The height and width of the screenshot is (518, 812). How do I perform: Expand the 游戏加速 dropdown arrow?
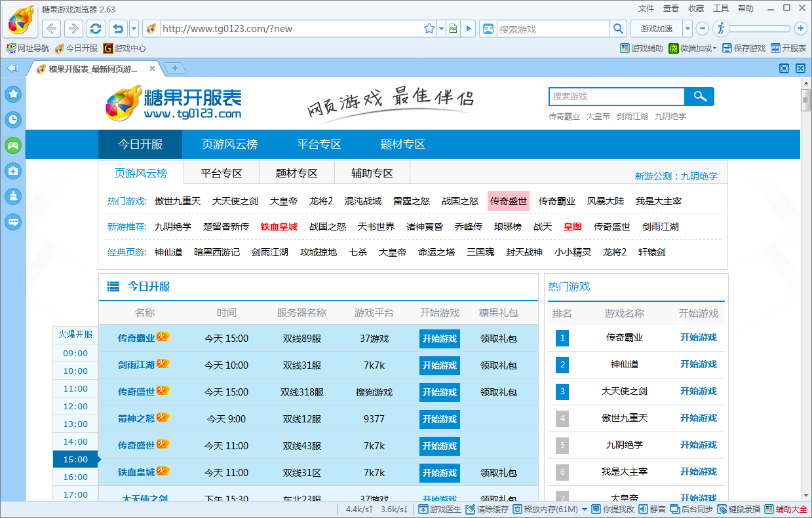click(687, 29)
